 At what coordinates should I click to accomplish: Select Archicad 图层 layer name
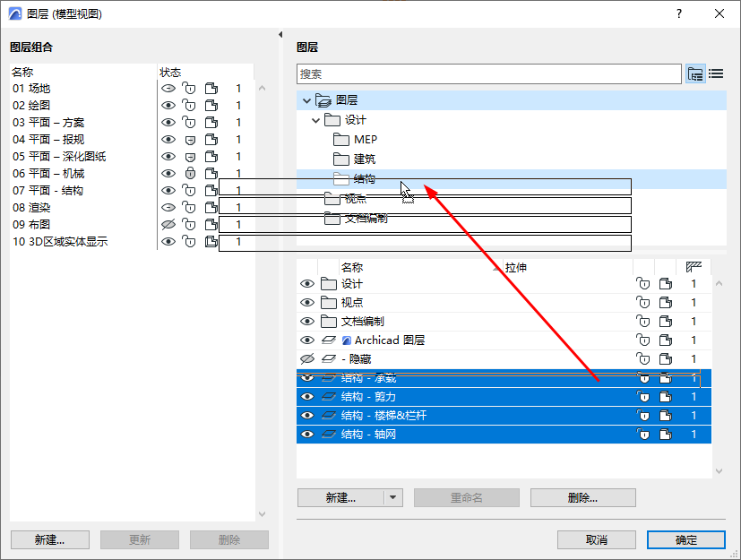pos(390,340)
